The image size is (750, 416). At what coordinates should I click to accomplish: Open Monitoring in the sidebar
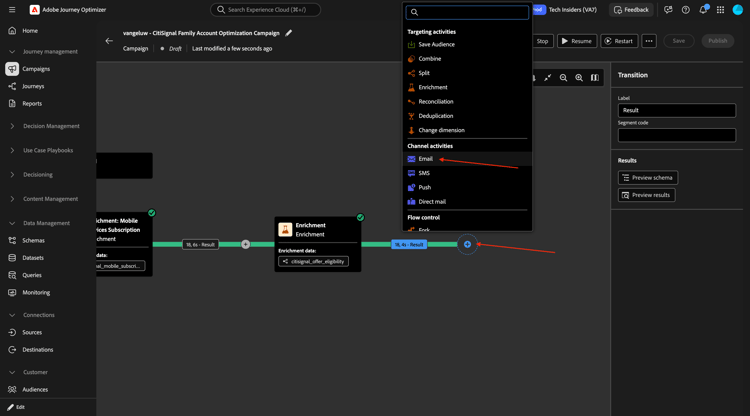pyautogui.click(x=36, y=292)
